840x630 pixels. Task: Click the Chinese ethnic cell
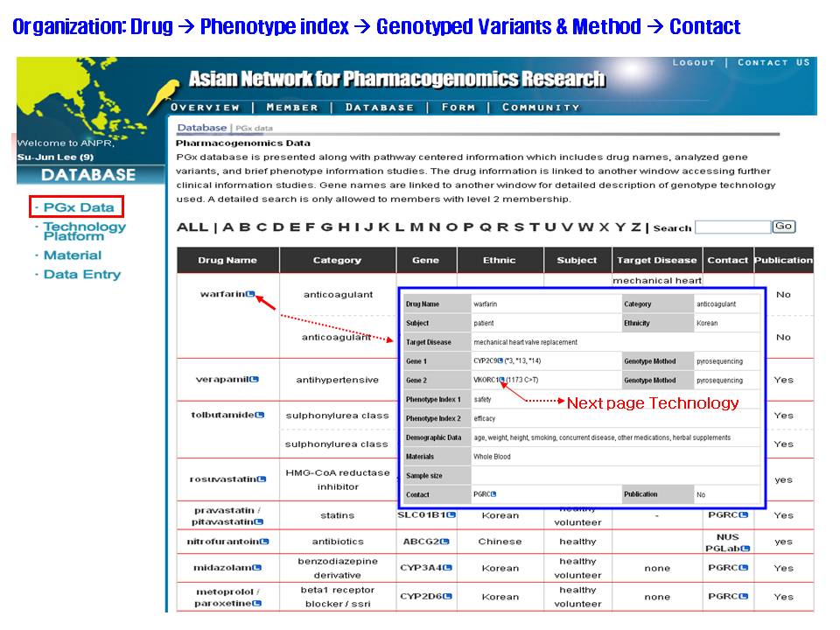click(x=500, y=542)
